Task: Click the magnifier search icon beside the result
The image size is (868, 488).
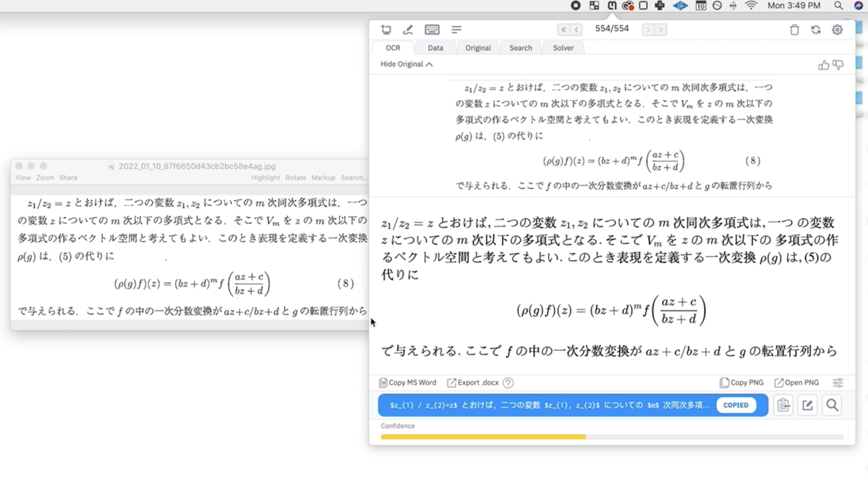Action: point(832,405)
